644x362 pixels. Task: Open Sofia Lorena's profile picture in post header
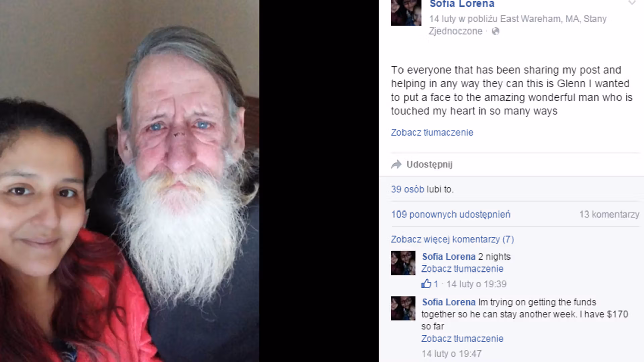tap(406, 13)
